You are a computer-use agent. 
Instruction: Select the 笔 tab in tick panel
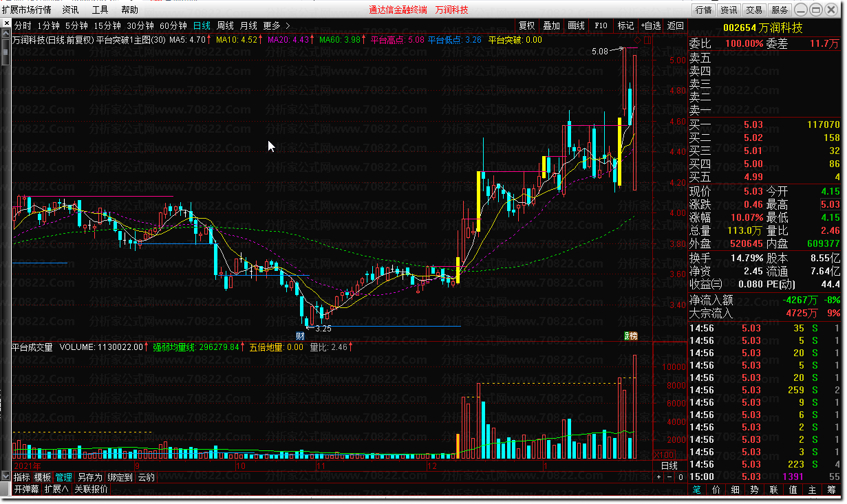tap(697, 490)
